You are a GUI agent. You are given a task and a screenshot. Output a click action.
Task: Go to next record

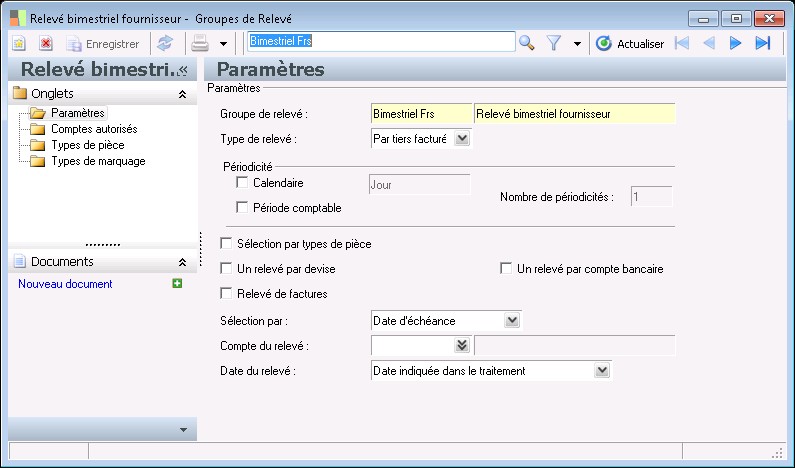point(736,44)
